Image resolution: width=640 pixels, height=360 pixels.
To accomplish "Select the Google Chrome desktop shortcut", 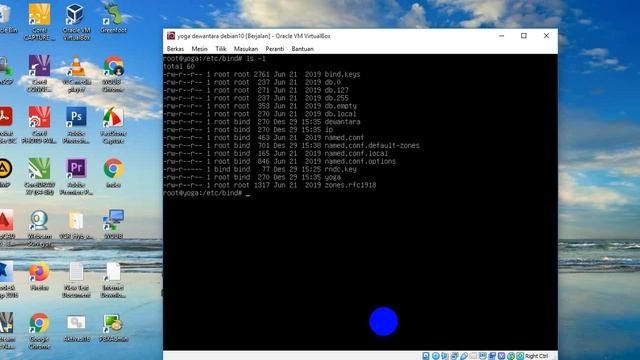I will click(x=39, y=331).
